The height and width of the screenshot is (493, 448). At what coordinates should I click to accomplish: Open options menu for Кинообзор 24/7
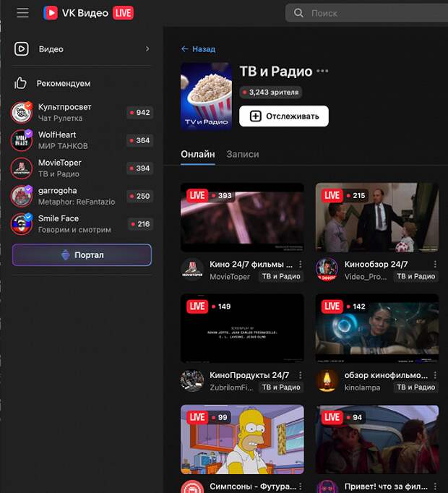coord(435,265)
